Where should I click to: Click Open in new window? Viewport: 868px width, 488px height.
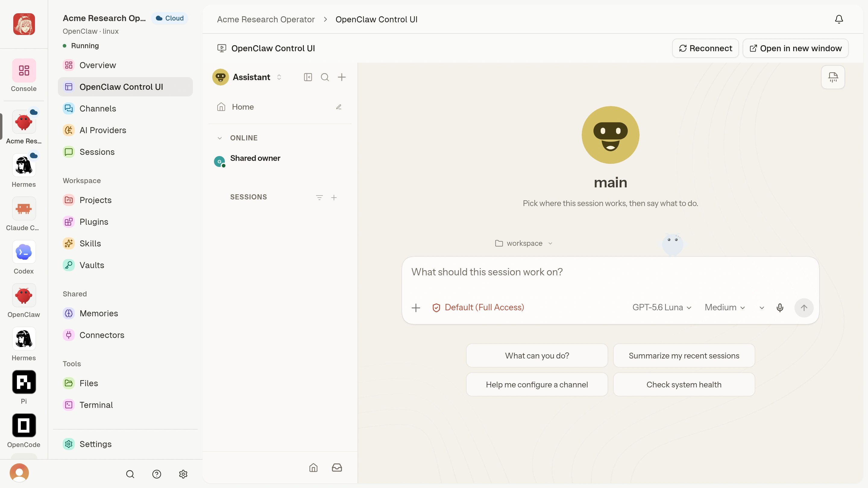pyautogui.click(x=795, y=48)
